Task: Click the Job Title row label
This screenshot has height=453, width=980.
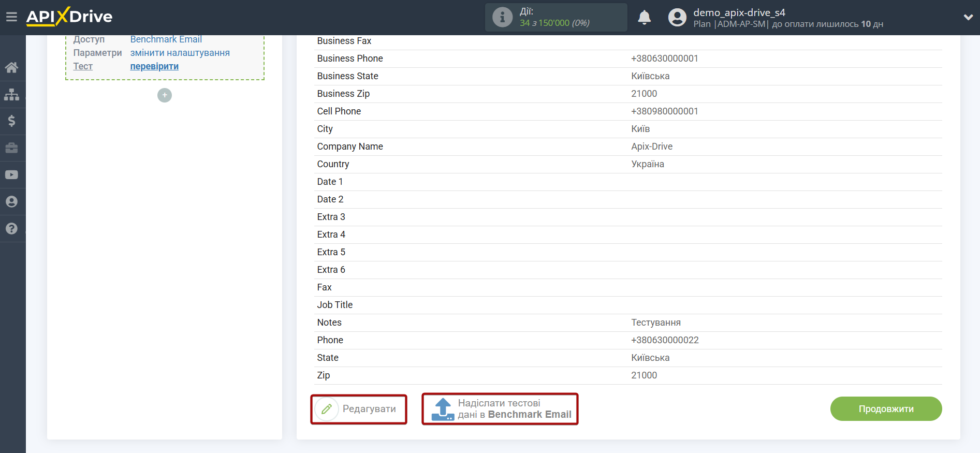Action: 335,305
